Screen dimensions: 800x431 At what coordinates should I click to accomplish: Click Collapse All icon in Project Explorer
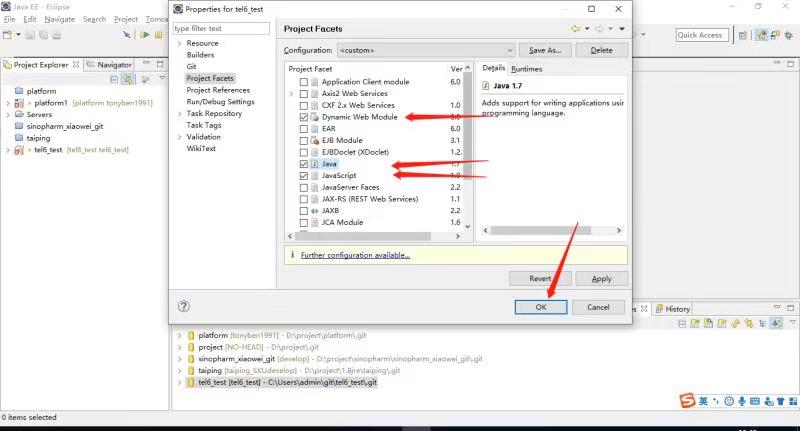114,79
